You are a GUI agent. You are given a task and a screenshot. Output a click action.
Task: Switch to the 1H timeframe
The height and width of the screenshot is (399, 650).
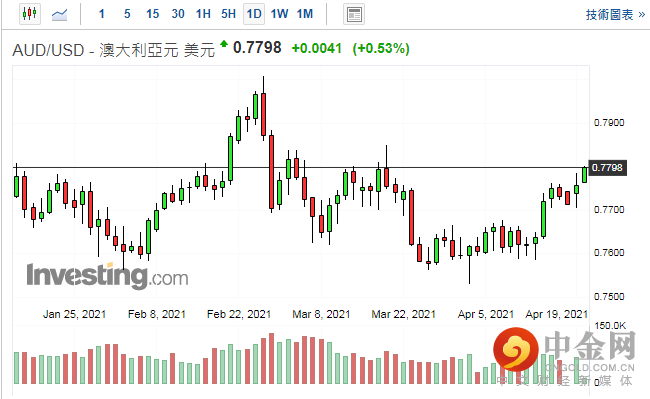pos(203,14)
